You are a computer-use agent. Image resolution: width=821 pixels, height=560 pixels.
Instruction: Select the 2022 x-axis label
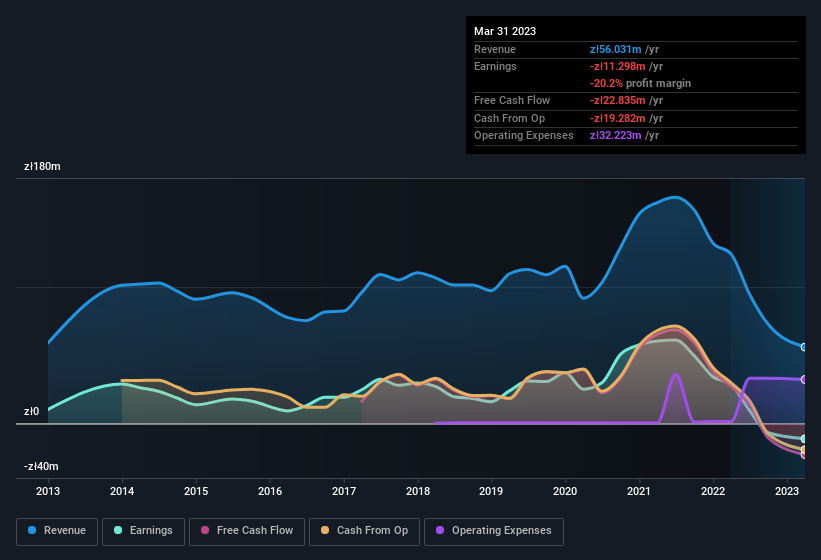(x=713, y=491)
